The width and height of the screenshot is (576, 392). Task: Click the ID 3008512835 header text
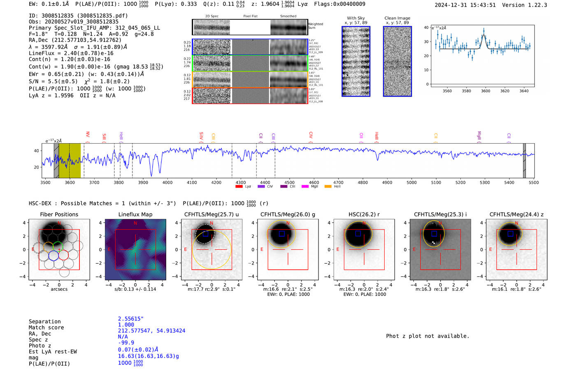(78, 16)
